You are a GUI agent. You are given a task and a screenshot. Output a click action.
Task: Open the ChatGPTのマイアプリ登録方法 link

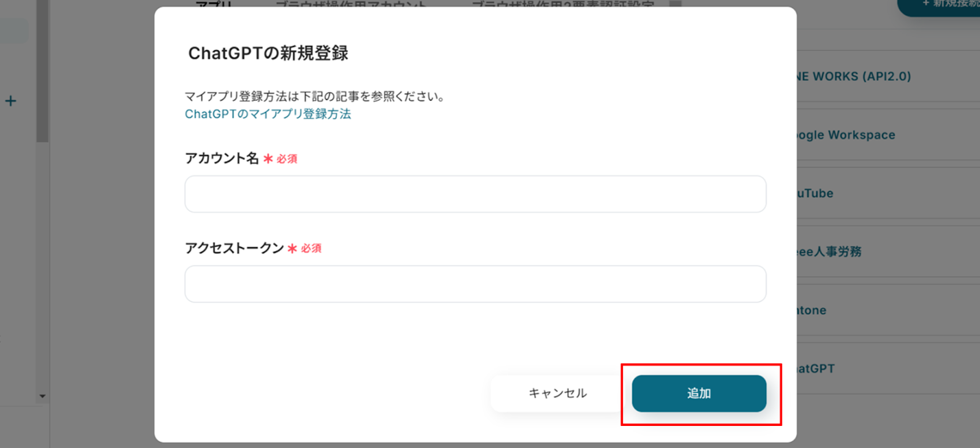268,114
